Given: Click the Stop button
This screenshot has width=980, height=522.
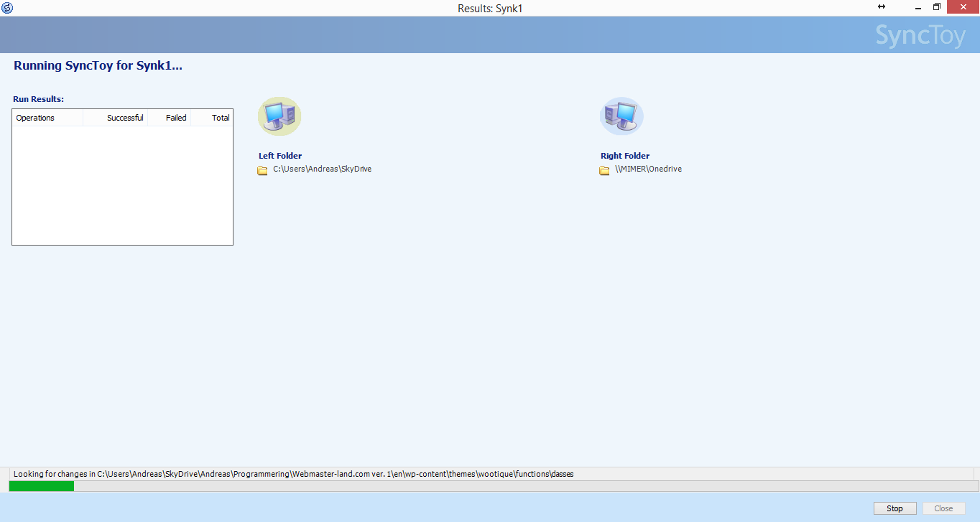Looking at the screenshot, I should click(895, 508).
